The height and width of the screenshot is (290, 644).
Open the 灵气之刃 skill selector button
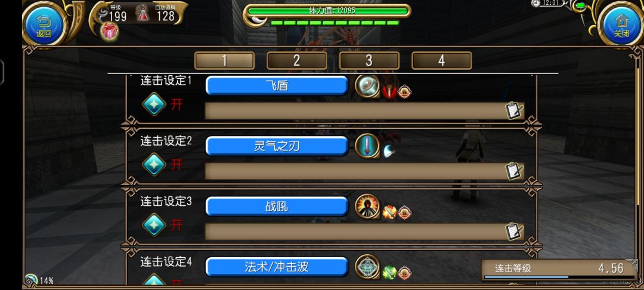277,146
